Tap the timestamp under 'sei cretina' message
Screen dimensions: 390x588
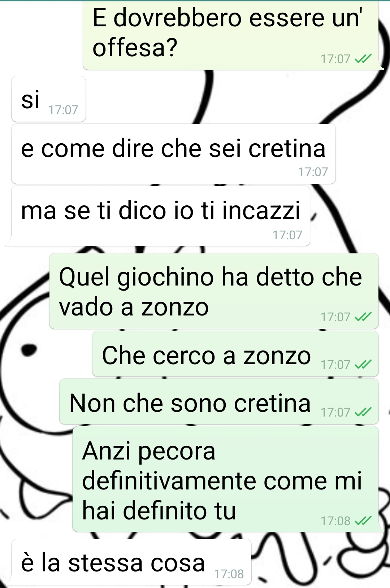313,172
